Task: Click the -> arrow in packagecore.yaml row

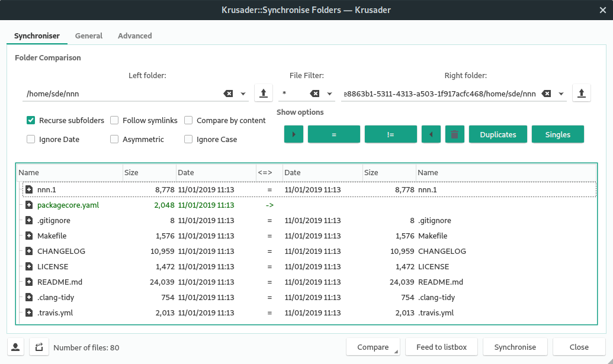Action: pos(269,205)
